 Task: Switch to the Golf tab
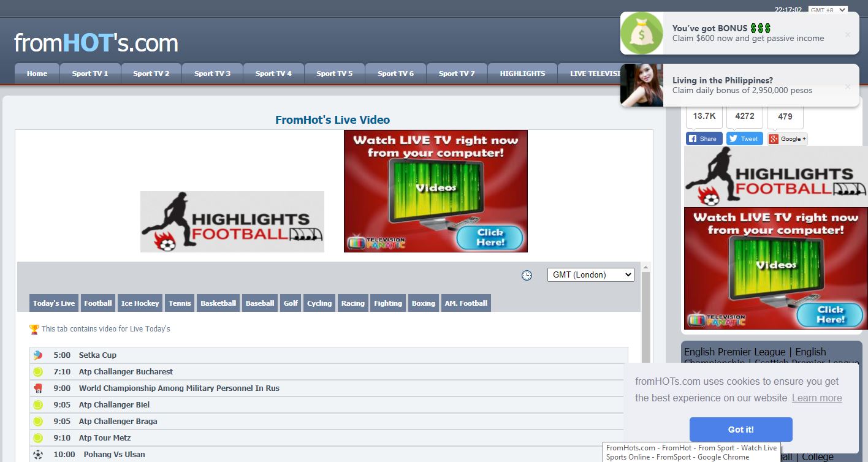291,303
